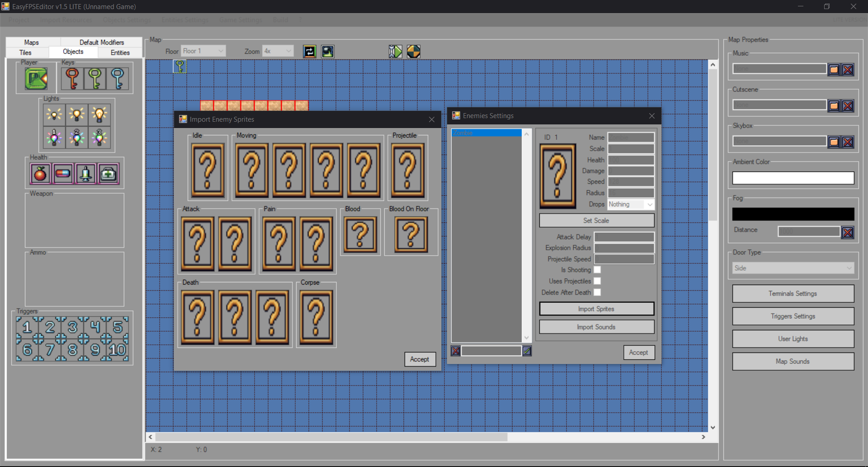Click the Blood On Floor sprite slot
868x467 pixels.
click(x=411, y=234)
